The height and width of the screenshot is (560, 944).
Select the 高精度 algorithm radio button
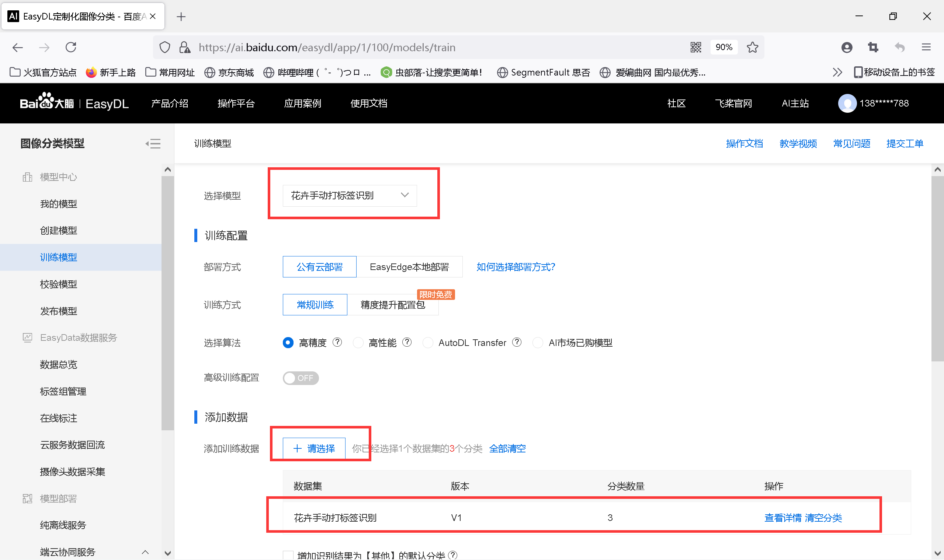click(x=288, y=343)
